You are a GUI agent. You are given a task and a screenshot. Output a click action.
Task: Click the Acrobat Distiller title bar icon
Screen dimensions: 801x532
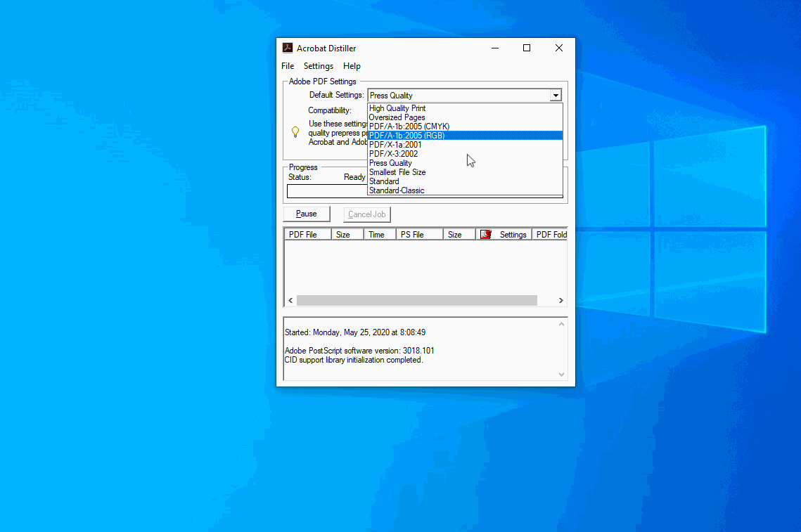(288, 48)
